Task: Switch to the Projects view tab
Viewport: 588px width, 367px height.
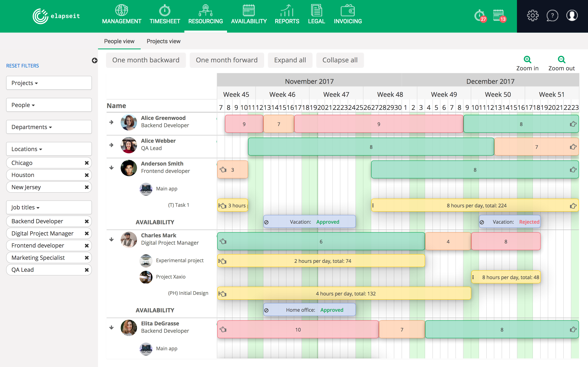Action: click(x=164, y=41)
